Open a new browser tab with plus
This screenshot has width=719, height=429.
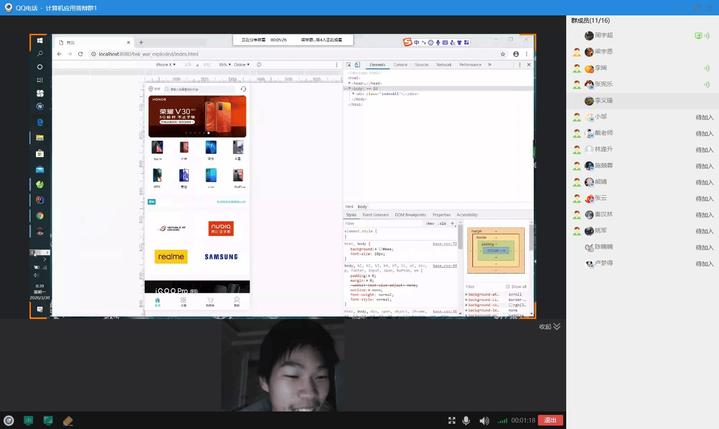point(141,42)
